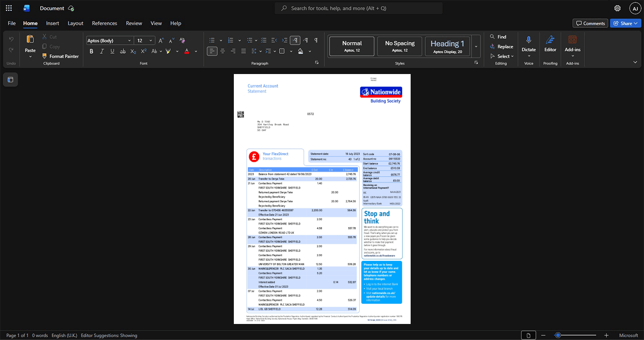Collapse the ribbon with the chevron
Screen dimensions: 644x340
[635, 62]
